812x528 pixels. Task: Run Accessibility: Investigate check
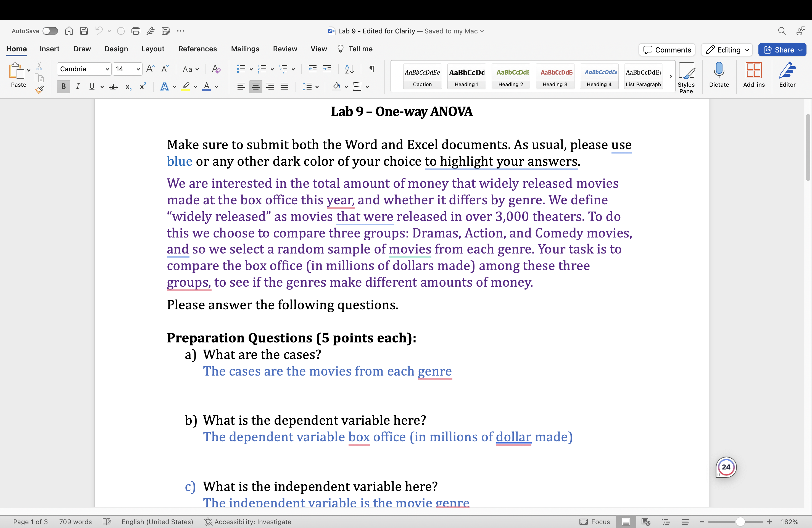point(248,522)
